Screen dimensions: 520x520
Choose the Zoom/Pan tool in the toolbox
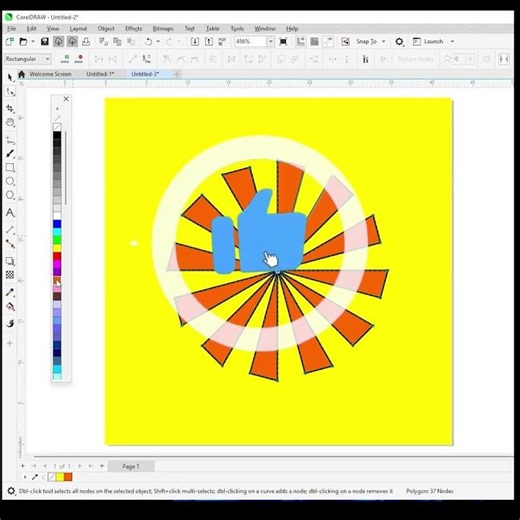click(x=10, y=122)
